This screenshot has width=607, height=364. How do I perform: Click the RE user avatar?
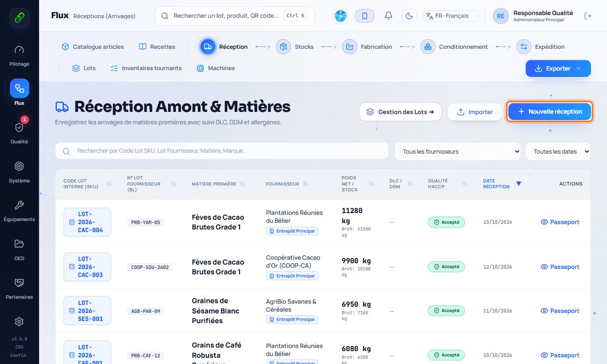click(500, 16)
